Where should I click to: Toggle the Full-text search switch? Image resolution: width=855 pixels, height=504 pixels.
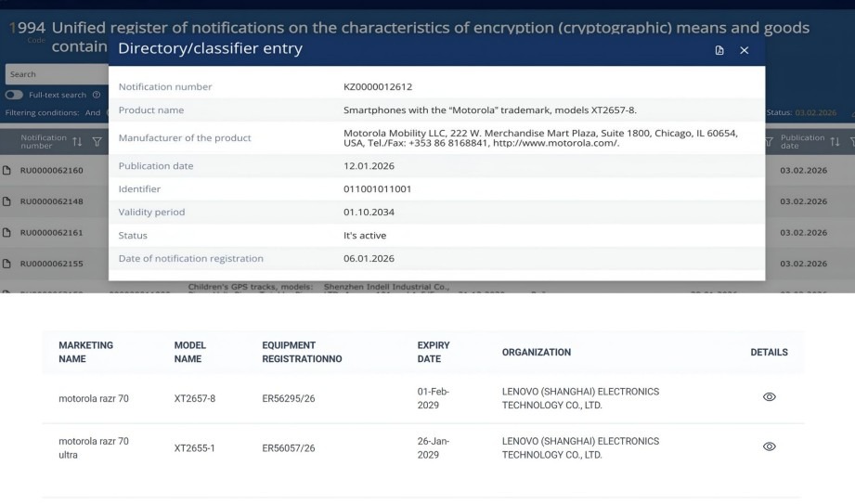pos(14,95)
